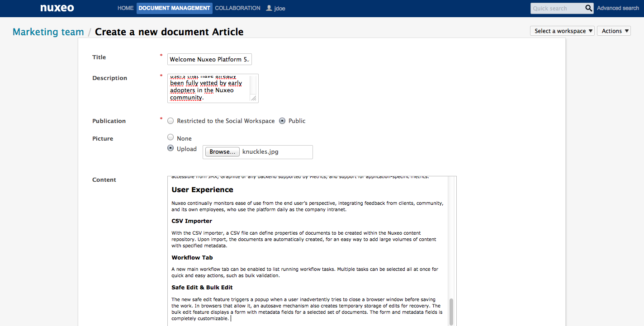This screenshot has width=644, height=326.
Task: Click the Safe Edit & Bulk Edit heading
Action: tap(202, 288)
